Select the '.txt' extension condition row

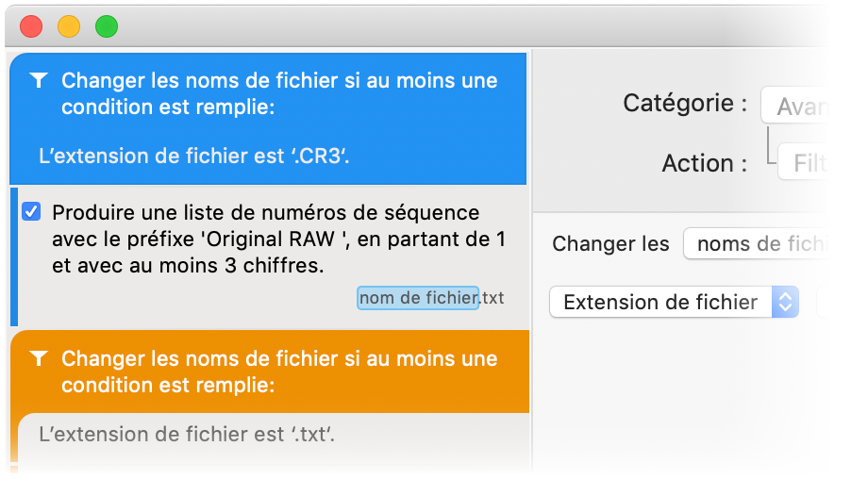click(189, 435)
